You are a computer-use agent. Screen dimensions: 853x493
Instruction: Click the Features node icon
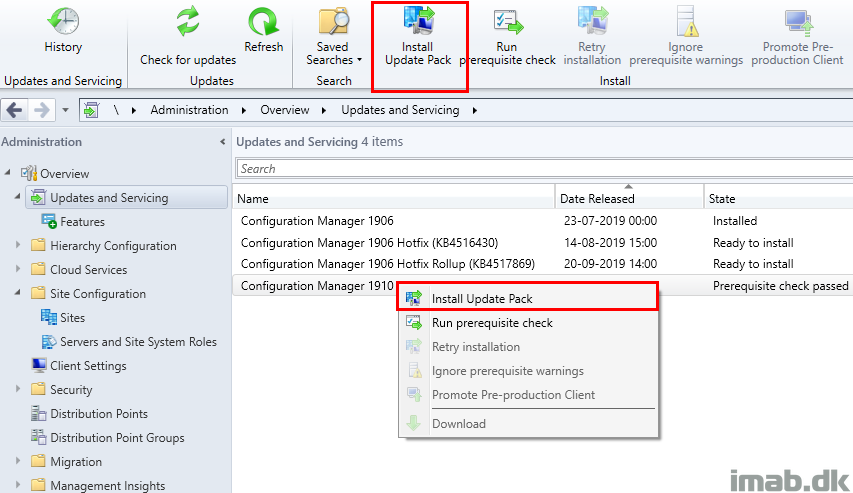(49, 221)
